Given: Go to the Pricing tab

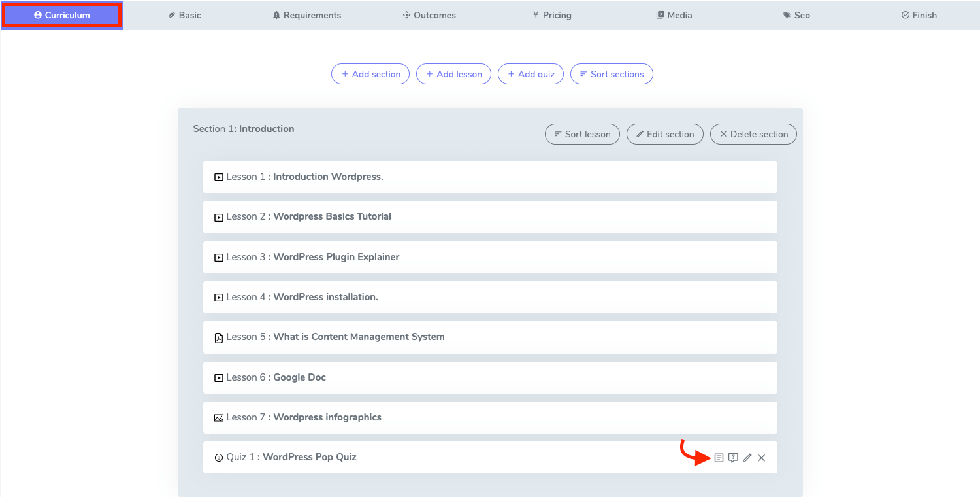Looking at the screenshot, I should point(551,15).
